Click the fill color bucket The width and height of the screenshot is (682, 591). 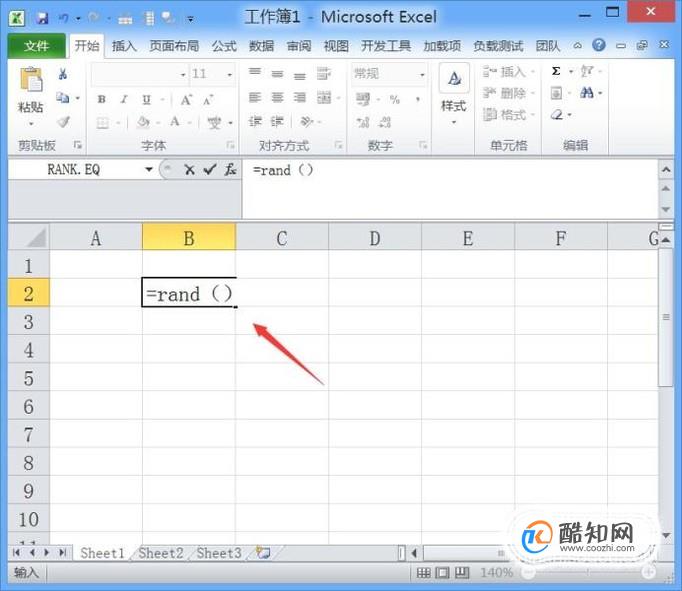pyautogui.click(x=143, y=123)
